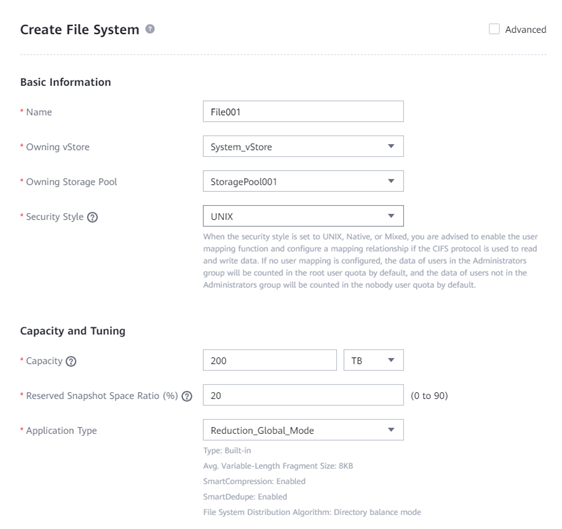Expand the Owning vStore dropdown
Viewport: 562px width, 529px height.
[x=303, y=146]
